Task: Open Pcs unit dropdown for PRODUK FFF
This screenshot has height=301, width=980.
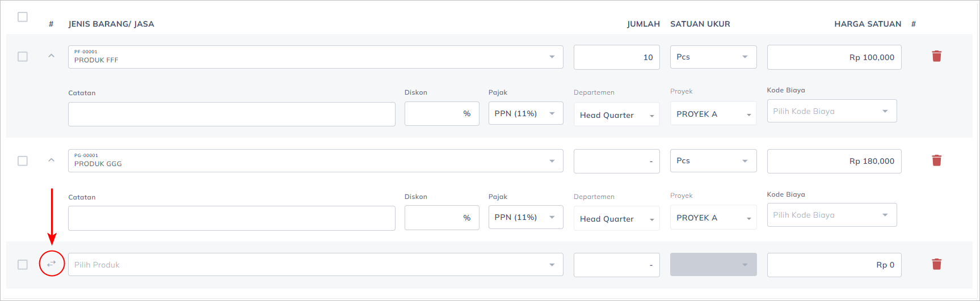Action: coord(713,57)
